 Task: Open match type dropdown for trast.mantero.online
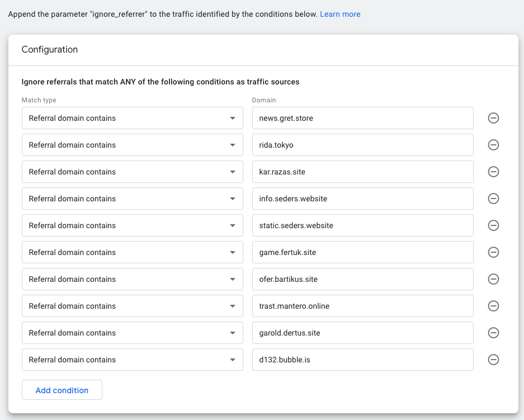click(132, 306)
